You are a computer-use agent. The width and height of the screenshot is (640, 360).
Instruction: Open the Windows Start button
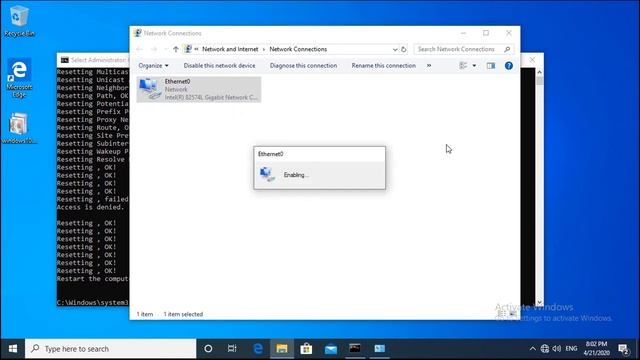point(13,349)
